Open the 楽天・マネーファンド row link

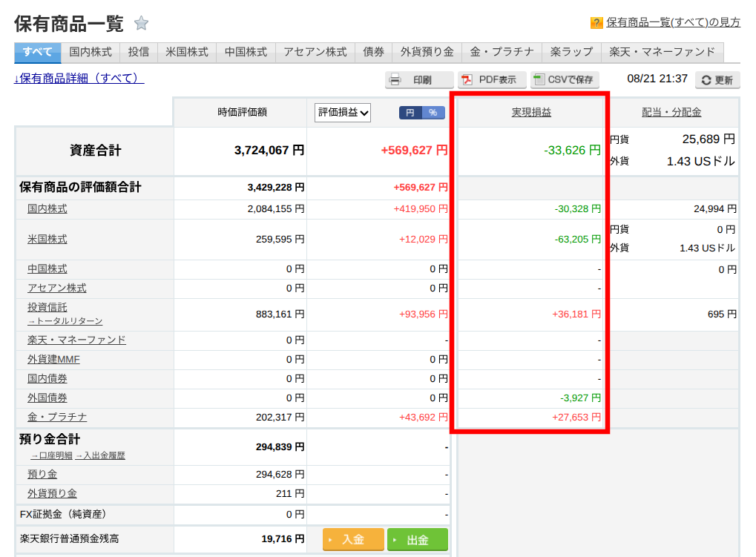point(76,340)
